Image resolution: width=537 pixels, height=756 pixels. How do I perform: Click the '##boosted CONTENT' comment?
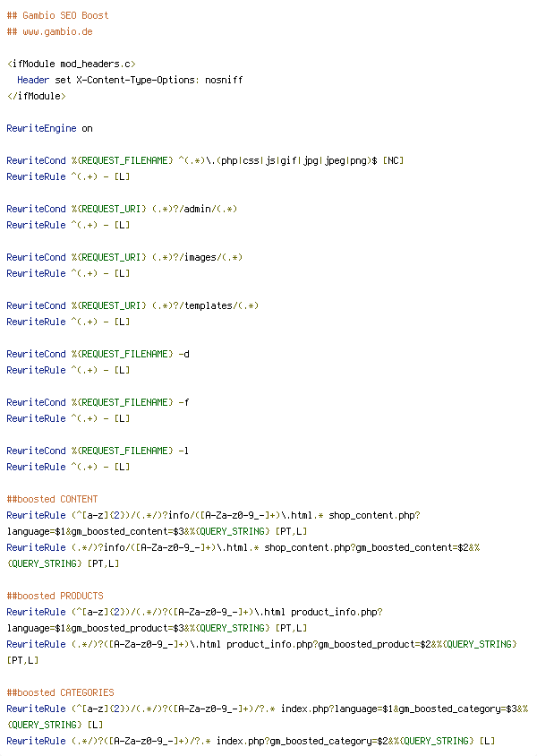click(x=52, y=499)
